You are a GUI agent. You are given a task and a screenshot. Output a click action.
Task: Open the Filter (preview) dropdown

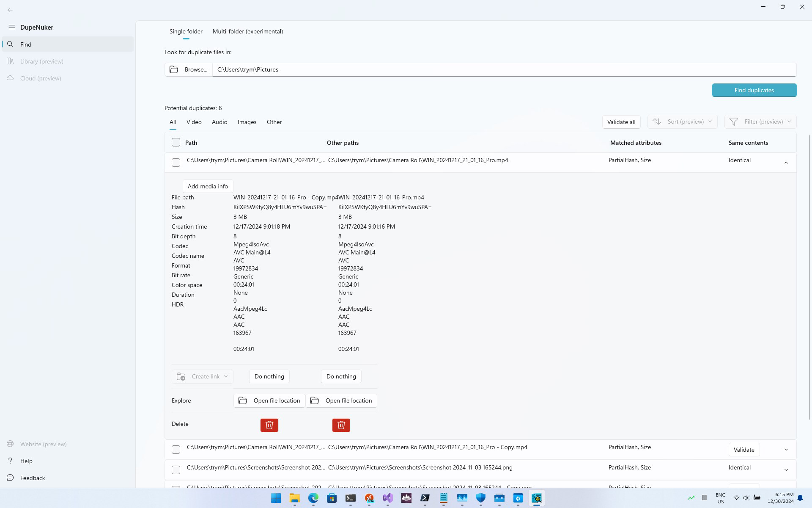(x=760, y=121)
